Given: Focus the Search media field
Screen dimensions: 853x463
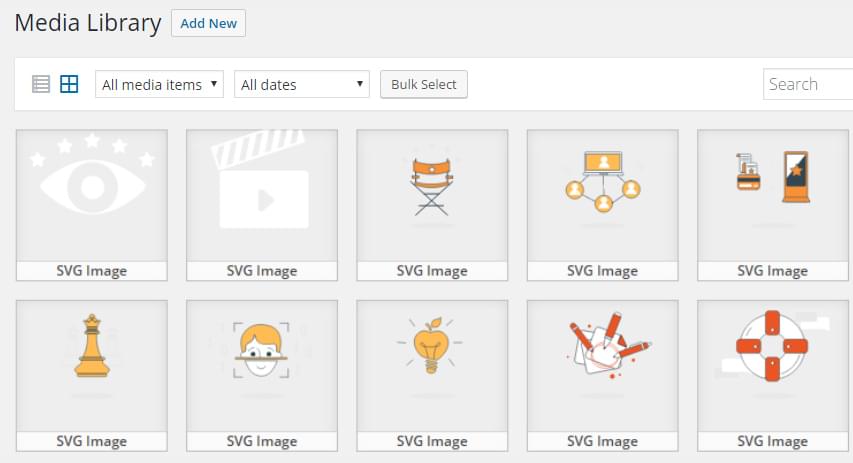Looking at the screenshot, I should (x=808, y=84).
